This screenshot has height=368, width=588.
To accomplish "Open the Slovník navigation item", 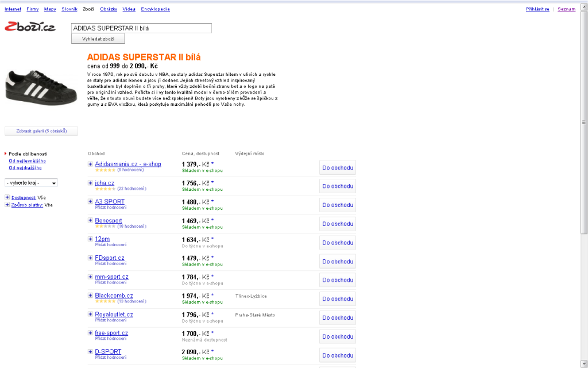I will coord(69,9).
